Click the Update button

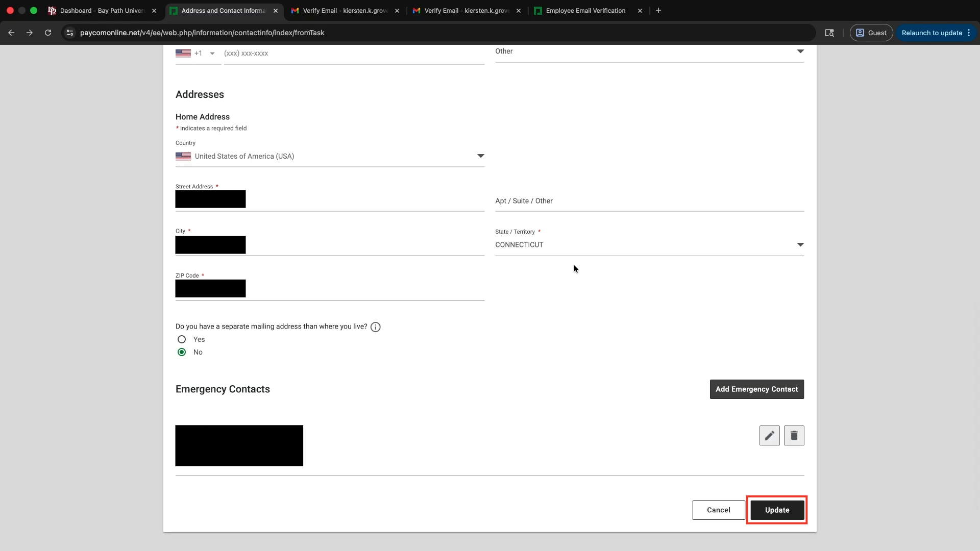(777, 510)
